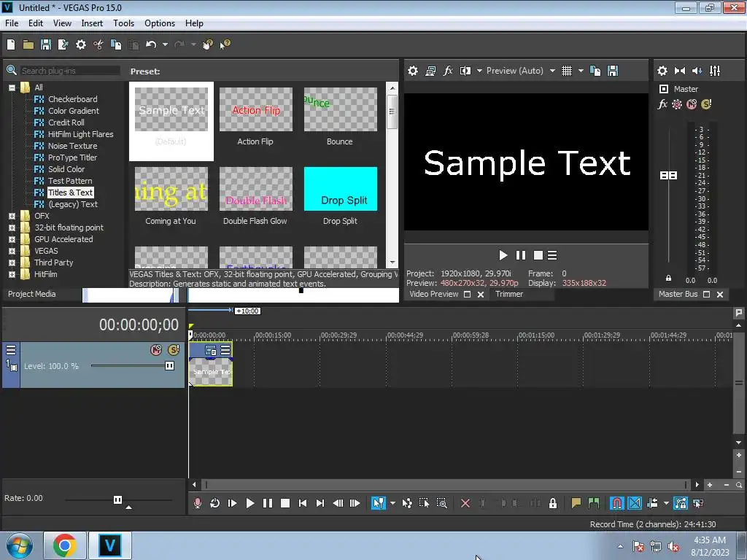Screen dimensions: 747x560
Task: Toggle Automatic Crossfades icon
Action: [635, 503]
